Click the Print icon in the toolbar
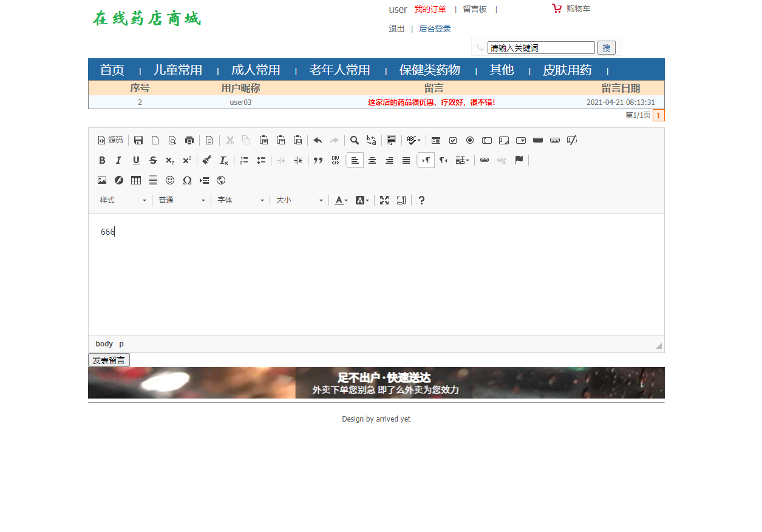Viewport: 762px width, 532px height. [189, 140]
